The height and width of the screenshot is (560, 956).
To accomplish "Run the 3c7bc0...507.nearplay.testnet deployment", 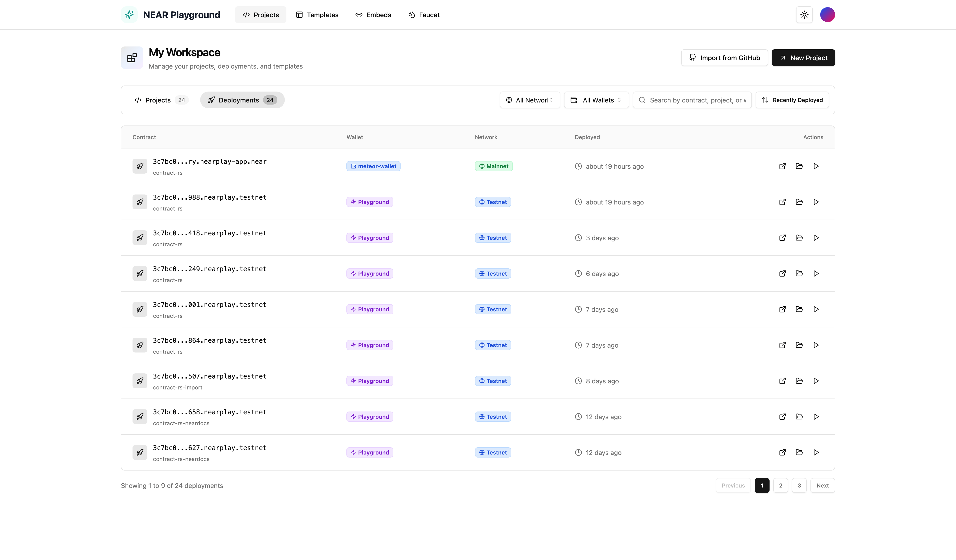I will click(x=816, y=381).
